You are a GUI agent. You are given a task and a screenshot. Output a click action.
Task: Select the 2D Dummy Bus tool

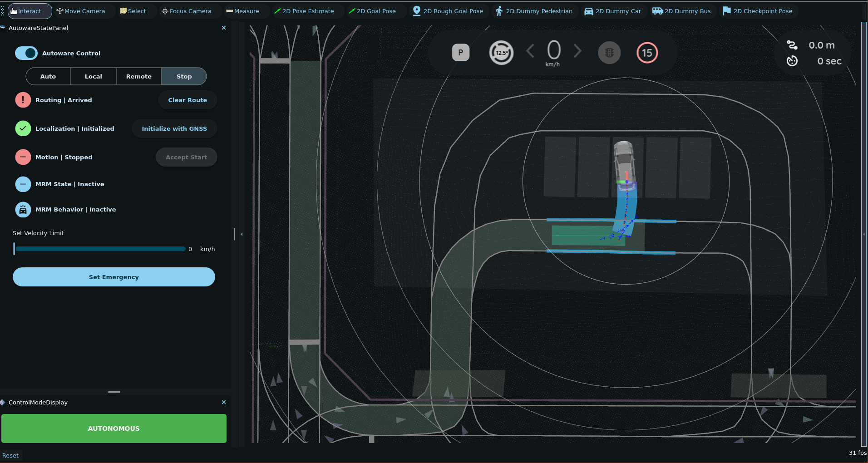point(681,11)
